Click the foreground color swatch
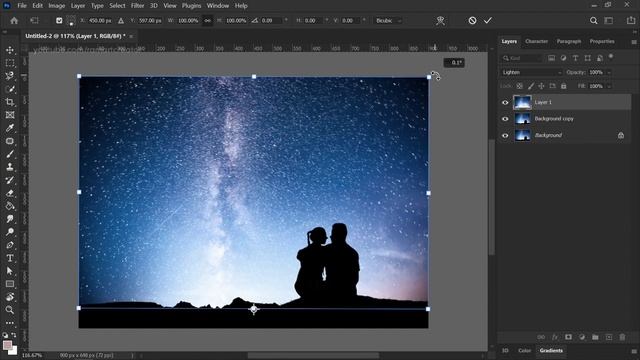This screenshot has height=360, width=640. coord(7,345)
